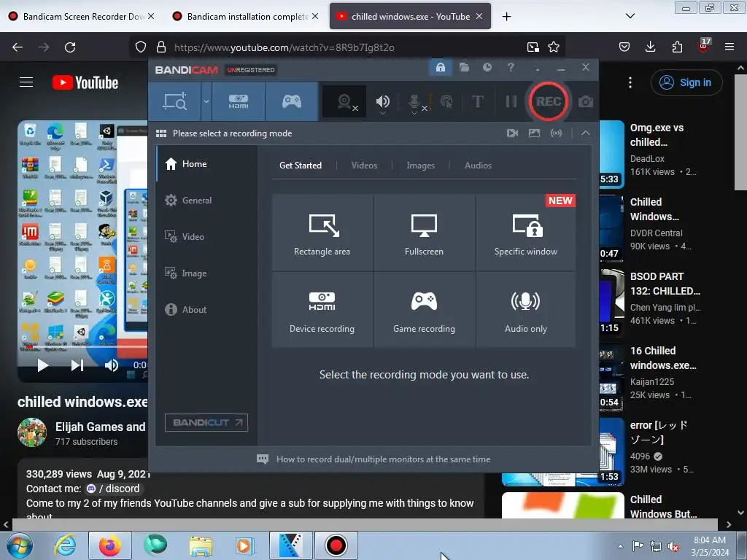Click the grid icon beside 'Please select a recording mode'
Viewport: 747px width, 560px height.
point(161,133)
